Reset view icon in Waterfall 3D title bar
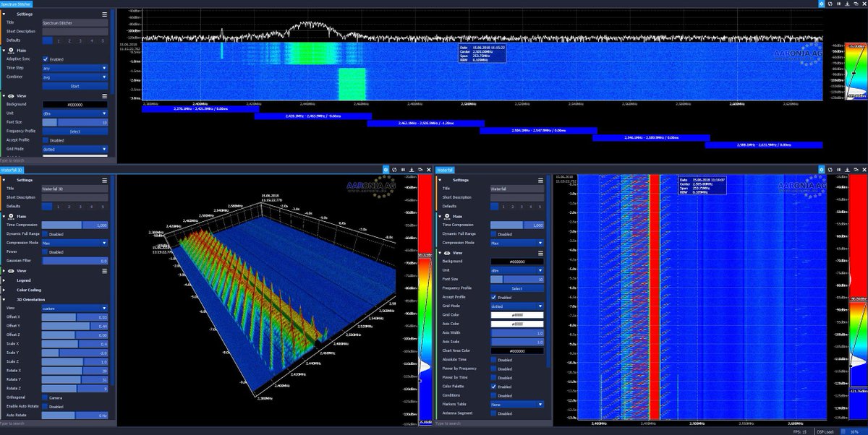Image resolution: width=868 pixels, height=435 pixels. pos(393,169)
